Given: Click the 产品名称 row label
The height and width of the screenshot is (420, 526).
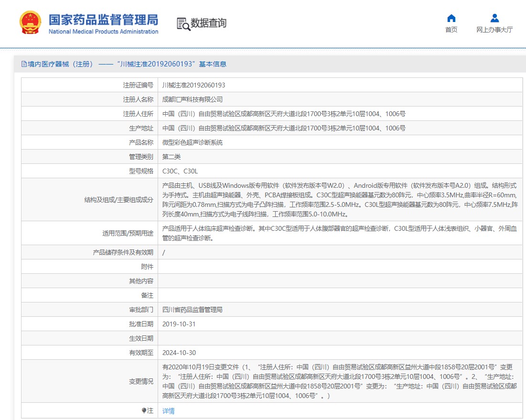Looking at the screenshot, I should click(141, 142).
